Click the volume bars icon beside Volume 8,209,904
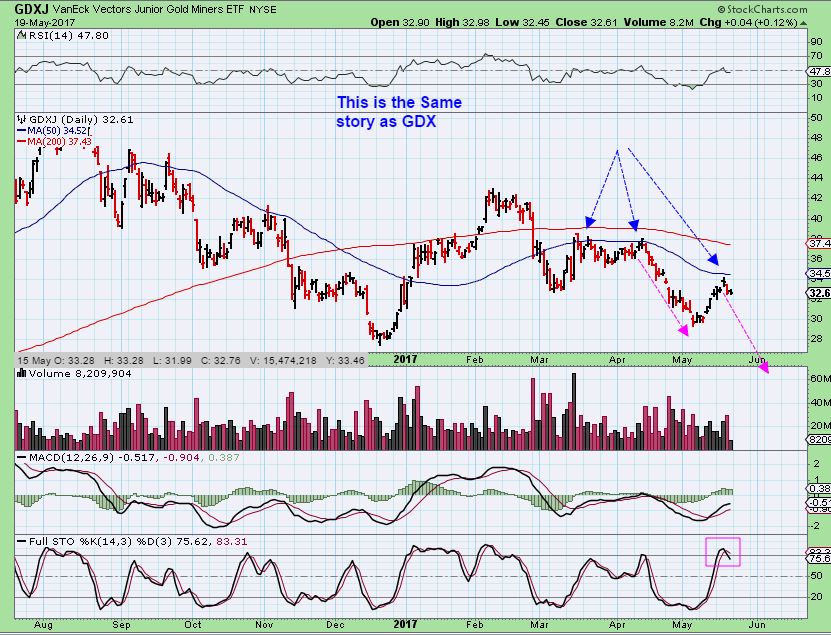This screenshot has width=831, height=635. coord(22,373)
